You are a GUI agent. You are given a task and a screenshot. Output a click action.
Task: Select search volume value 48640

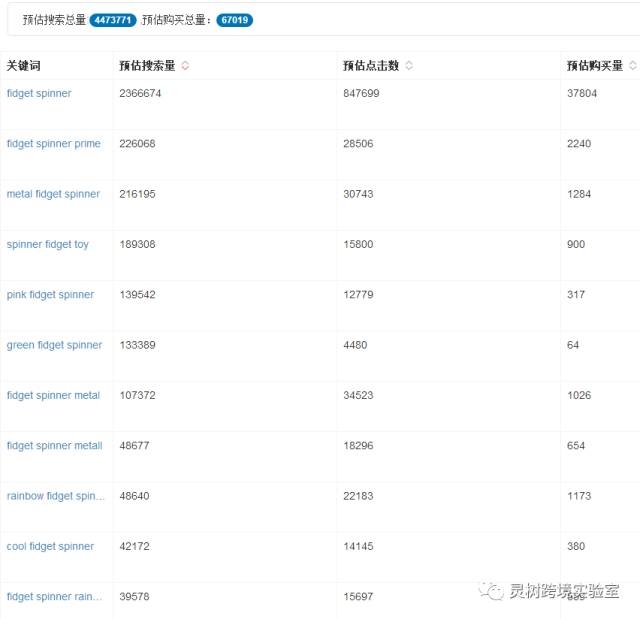click(x=134, y=496)
